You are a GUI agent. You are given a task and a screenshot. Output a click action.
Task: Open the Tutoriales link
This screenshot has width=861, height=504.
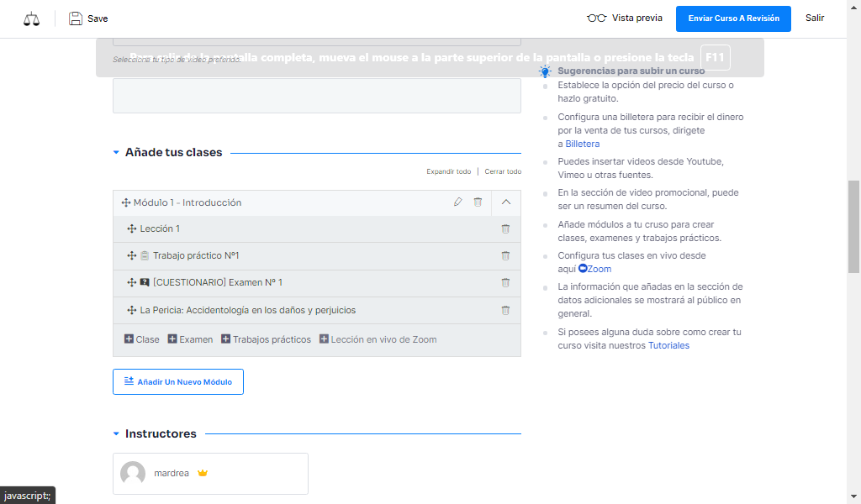668,345
